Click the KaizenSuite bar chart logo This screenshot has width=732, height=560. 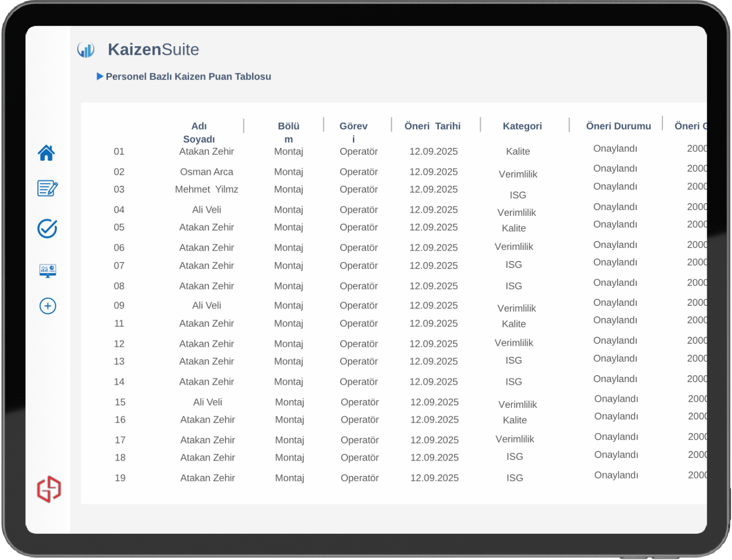86,50
